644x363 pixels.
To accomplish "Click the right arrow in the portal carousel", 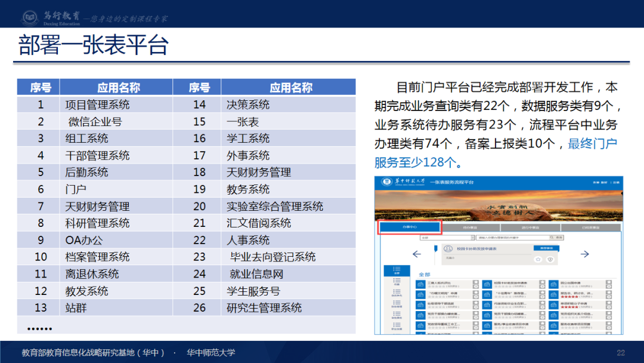I will coord(584,254).
